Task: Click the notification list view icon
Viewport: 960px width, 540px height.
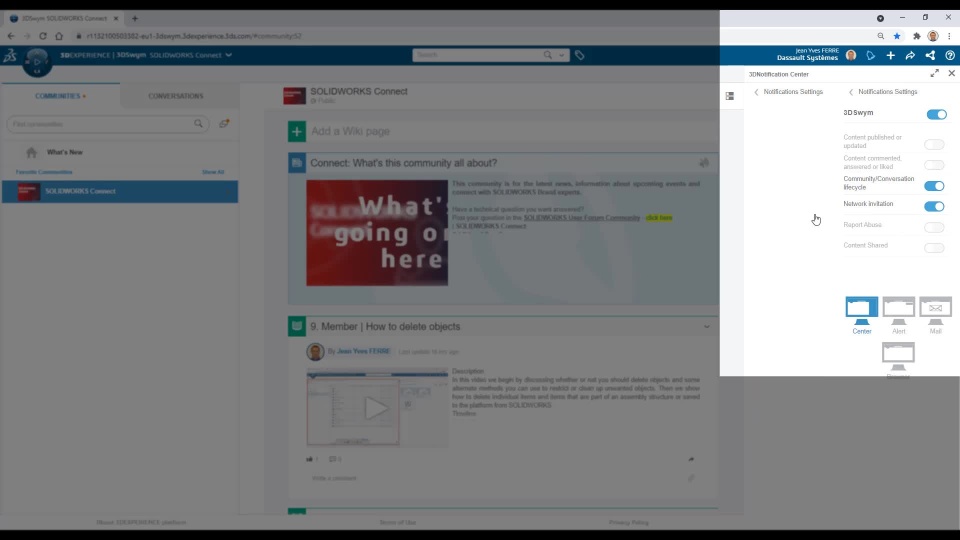Action: tap(730, 96)
